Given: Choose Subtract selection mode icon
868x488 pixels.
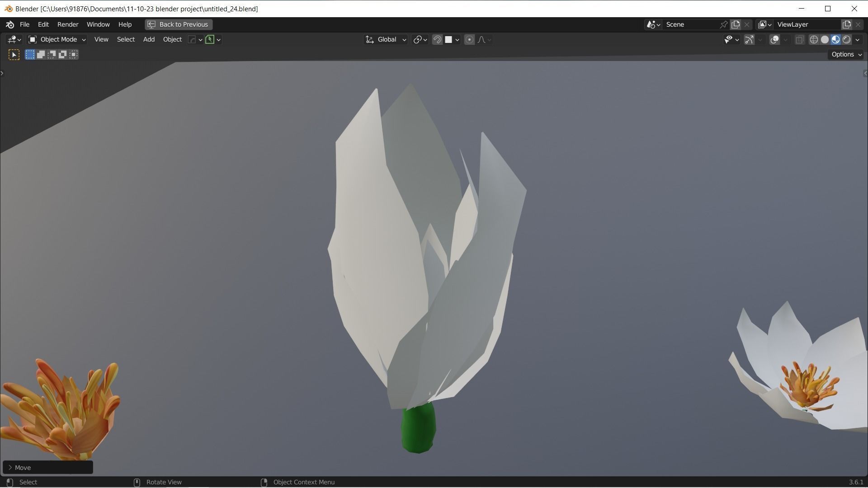Looking at the screenshot, I should click(x=52, y=55).
